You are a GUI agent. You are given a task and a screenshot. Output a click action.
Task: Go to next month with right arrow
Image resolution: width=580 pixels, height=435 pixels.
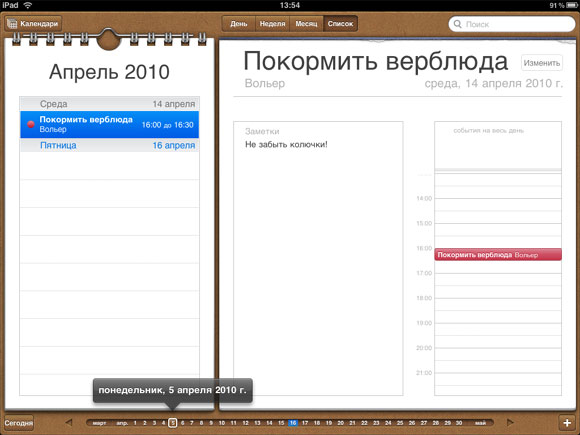[510, 422]
